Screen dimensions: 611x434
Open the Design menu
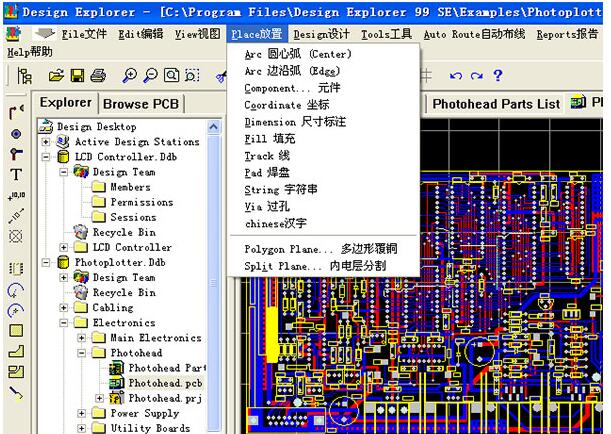[x=321, y=34]
